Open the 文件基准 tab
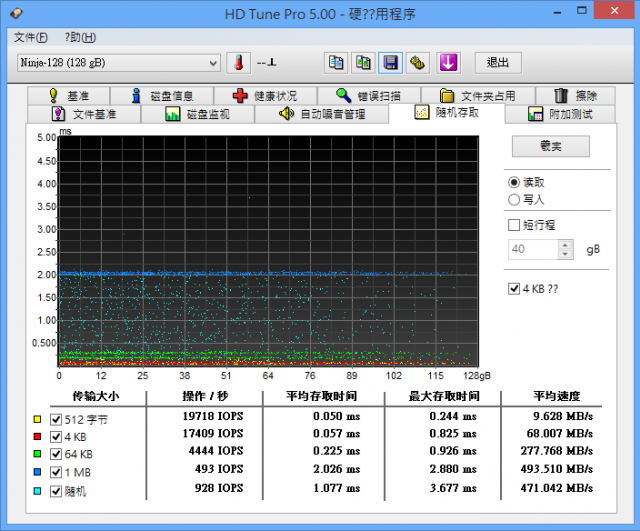The width and height of the screenshot is (640, 531). tap(84, 114)
